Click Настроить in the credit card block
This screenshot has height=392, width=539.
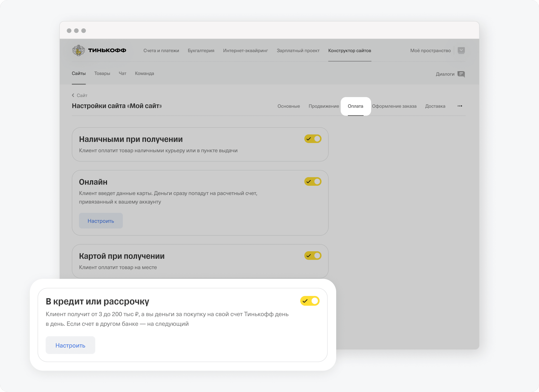(x=70, y=345)
